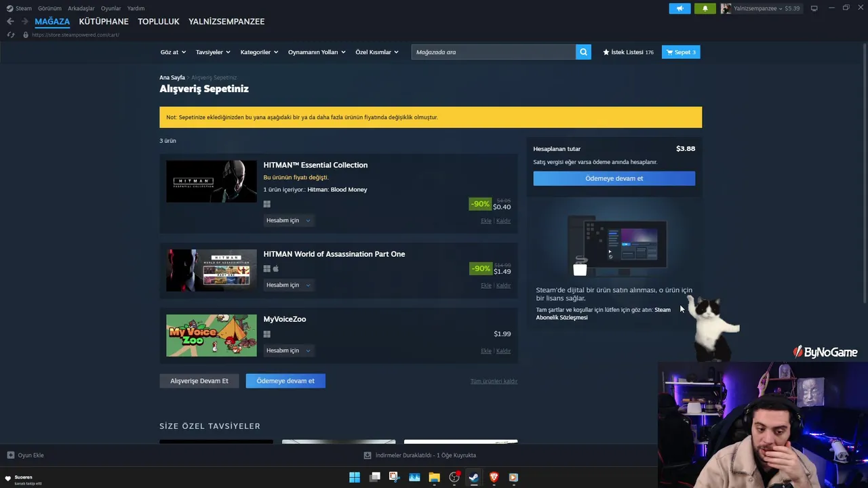Screen dimensions: 868x488
Task: Click the Windows icon on MyVoiceZoo row
Action: (267, 334)
